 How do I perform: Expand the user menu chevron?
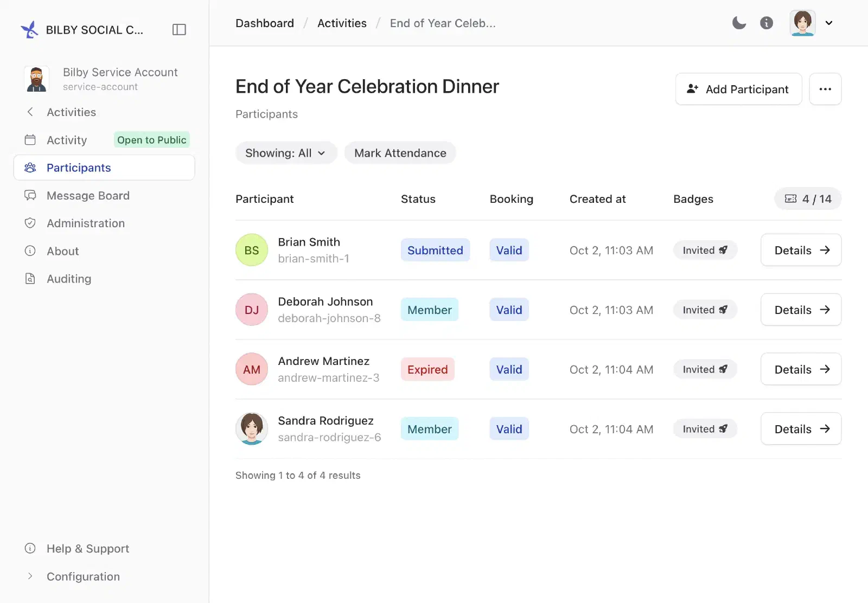click(829, 23)
